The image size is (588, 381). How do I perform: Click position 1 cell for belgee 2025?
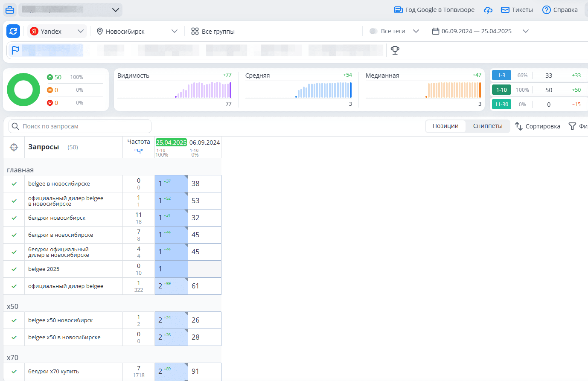(x=171, y=269)
